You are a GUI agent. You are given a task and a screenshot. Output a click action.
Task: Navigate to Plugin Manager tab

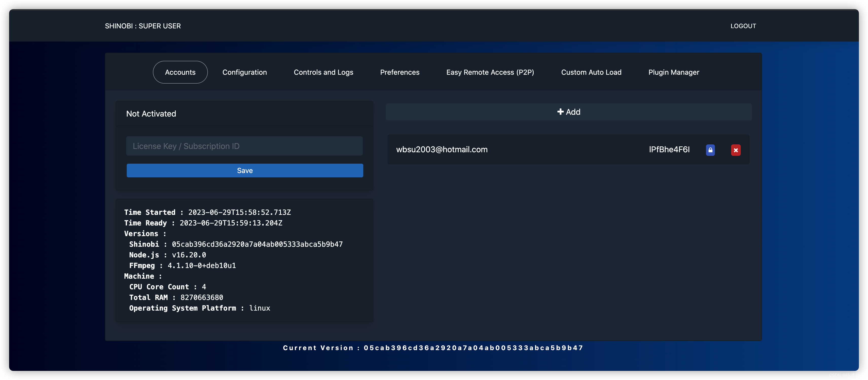point(674,72)
